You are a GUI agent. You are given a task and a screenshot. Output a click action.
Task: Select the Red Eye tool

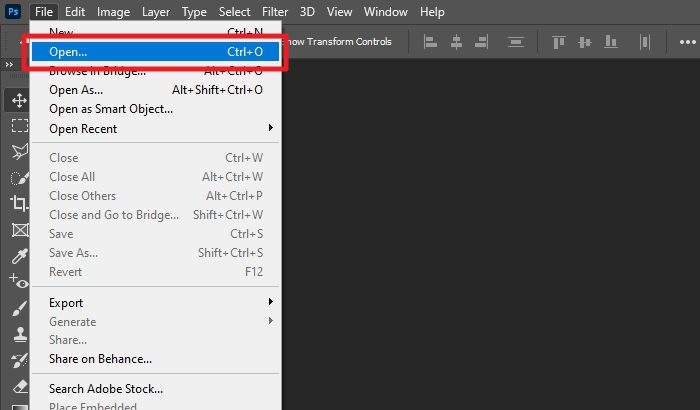point(19,281)
